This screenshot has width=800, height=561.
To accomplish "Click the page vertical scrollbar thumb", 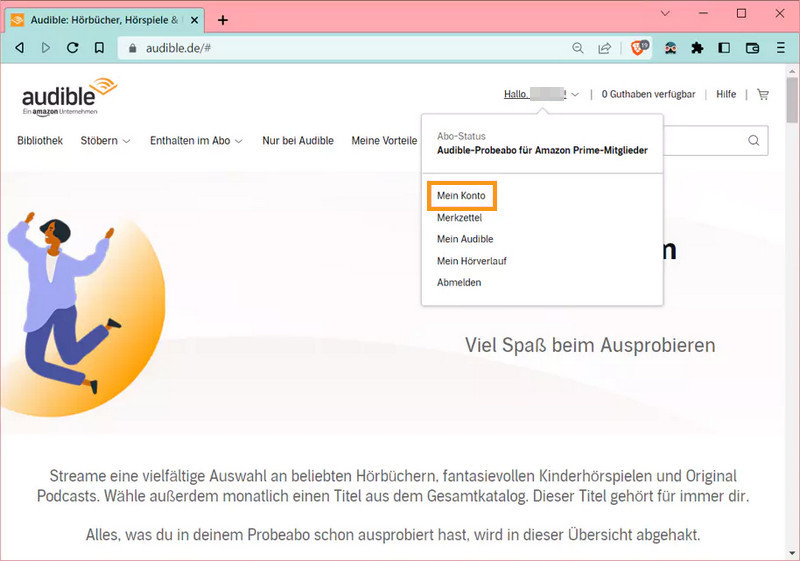I will tap(792, 100).
